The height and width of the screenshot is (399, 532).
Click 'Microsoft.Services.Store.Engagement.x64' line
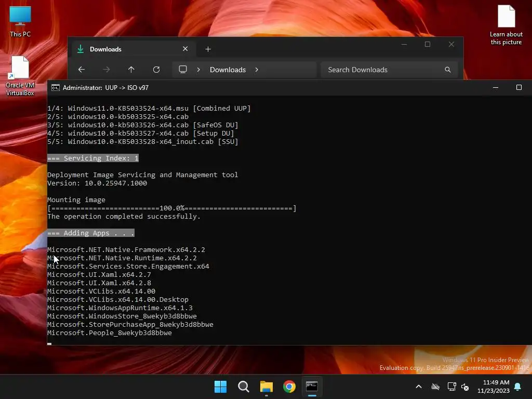click(x=128, y=267)
